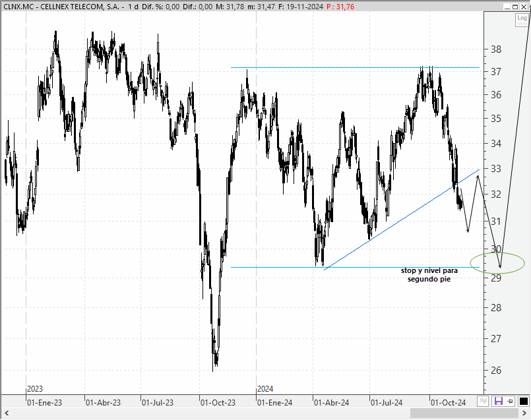
Task: Click the double-chevron icon in bottom bar
Action: point(484,402)
